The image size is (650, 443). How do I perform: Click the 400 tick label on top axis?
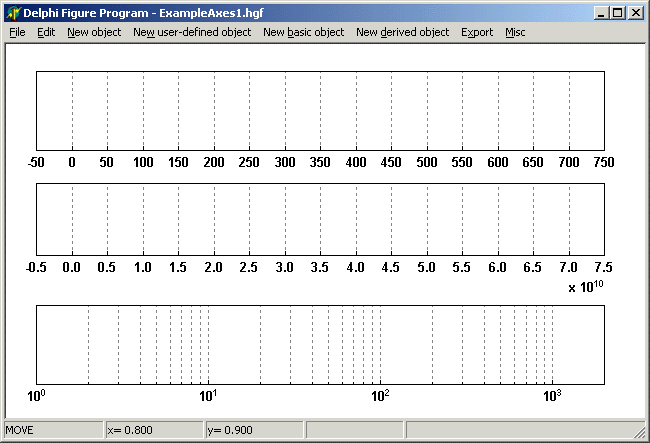pyautogui.click(x=356, y=162)
